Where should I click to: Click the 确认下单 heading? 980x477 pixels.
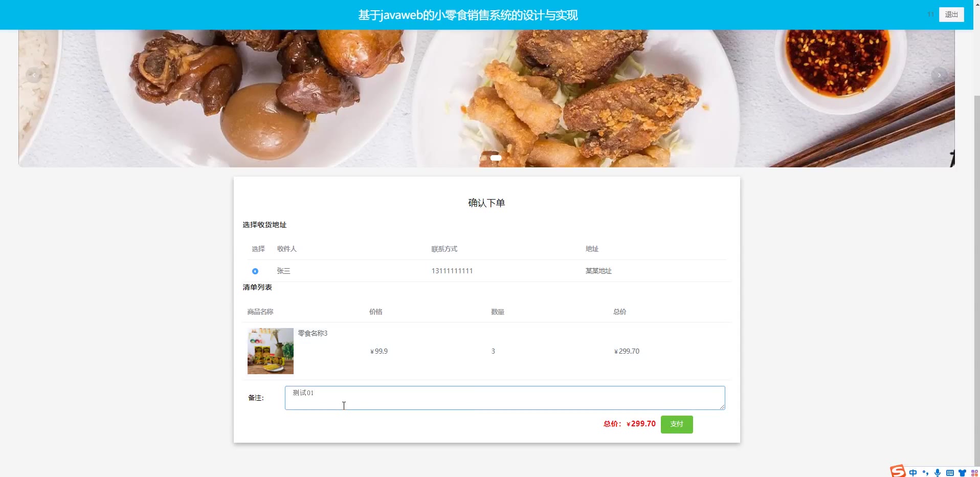486,203
